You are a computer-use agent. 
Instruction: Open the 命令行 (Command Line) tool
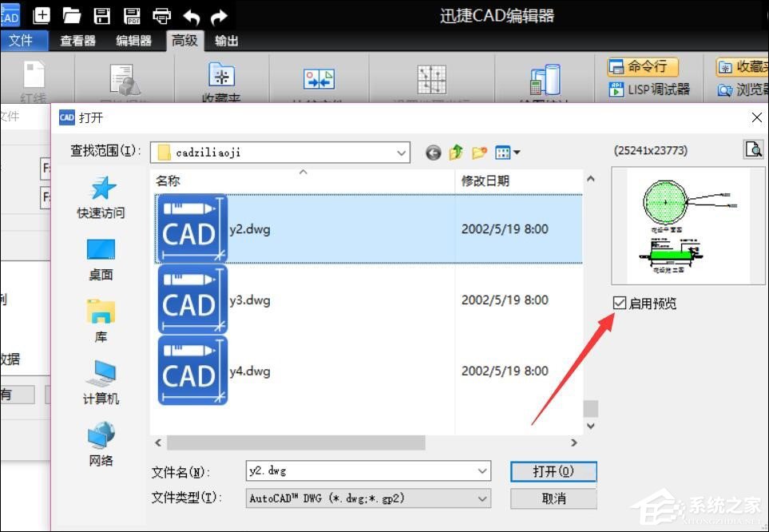click(x=644, y=67)
